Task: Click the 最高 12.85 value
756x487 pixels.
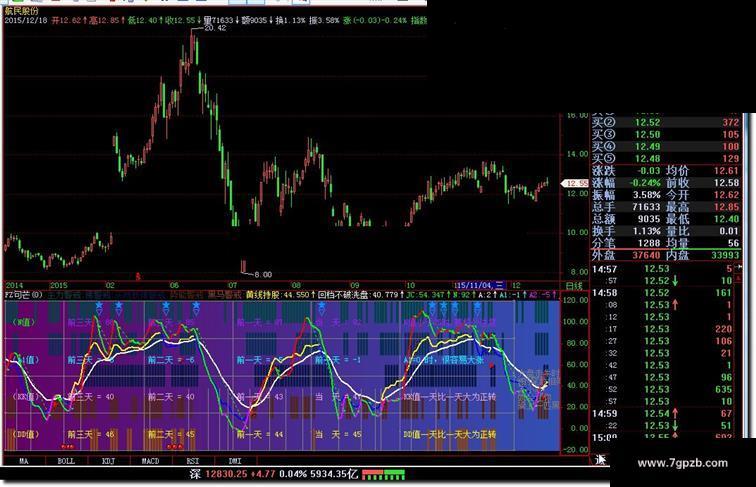Action: point(727,207)
